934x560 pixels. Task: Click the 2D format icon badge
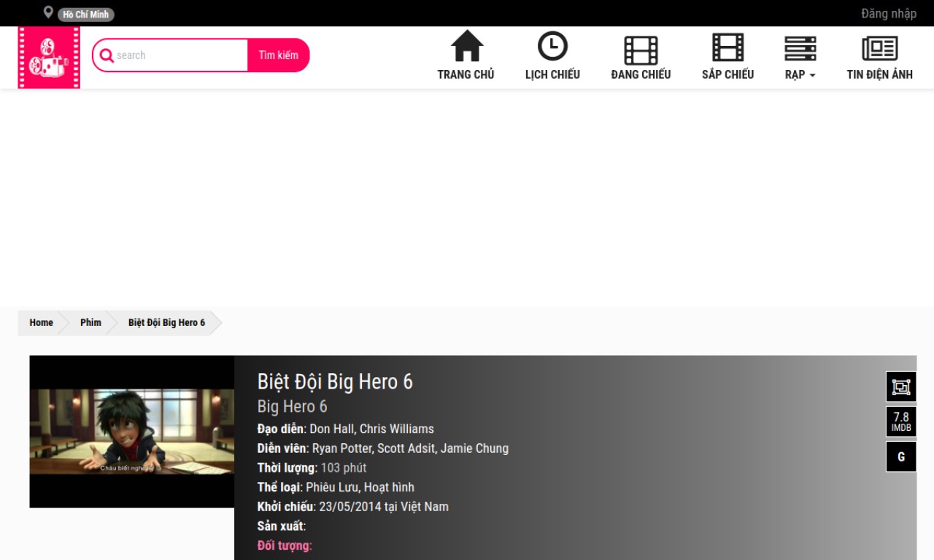pyautogui.click(x=901, y=387)
